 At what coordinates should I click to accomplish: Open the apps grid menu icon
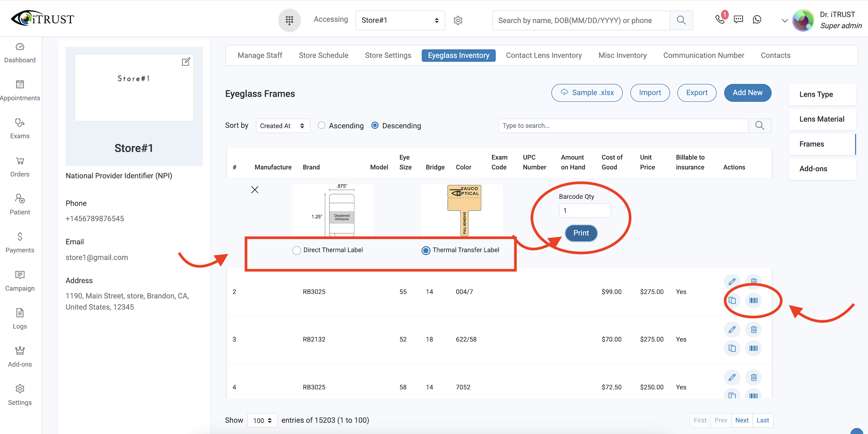click(289, 20)
